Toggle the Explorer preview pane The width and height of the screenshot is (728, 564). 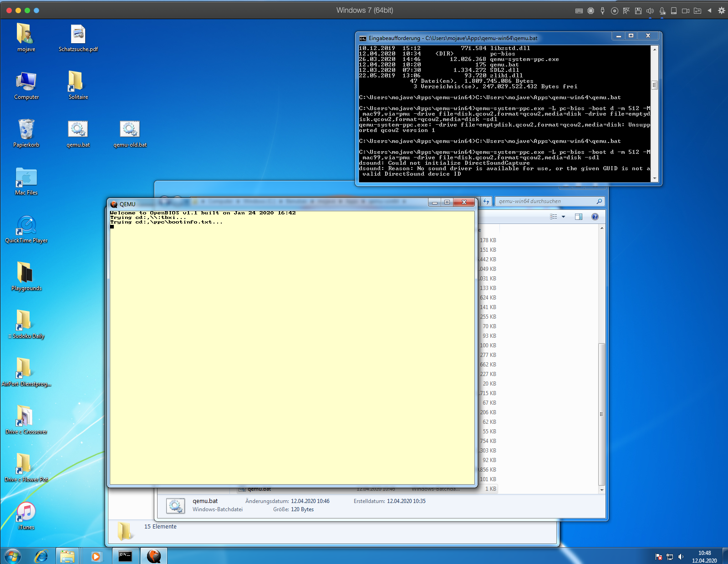pyautogui.click(x=579, y=217)
